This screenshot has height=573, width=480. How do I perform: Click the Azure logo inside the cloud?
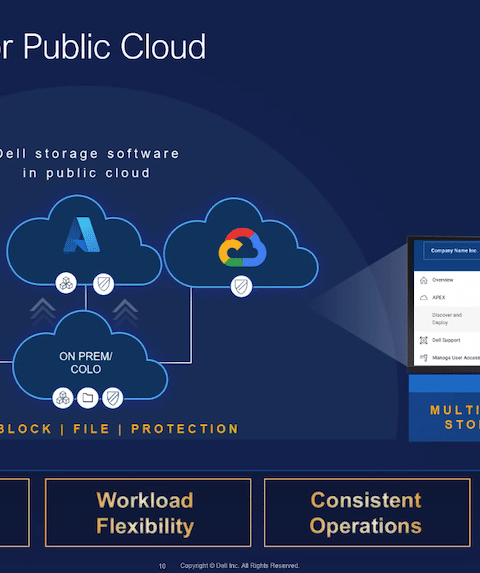pos(82,235)
